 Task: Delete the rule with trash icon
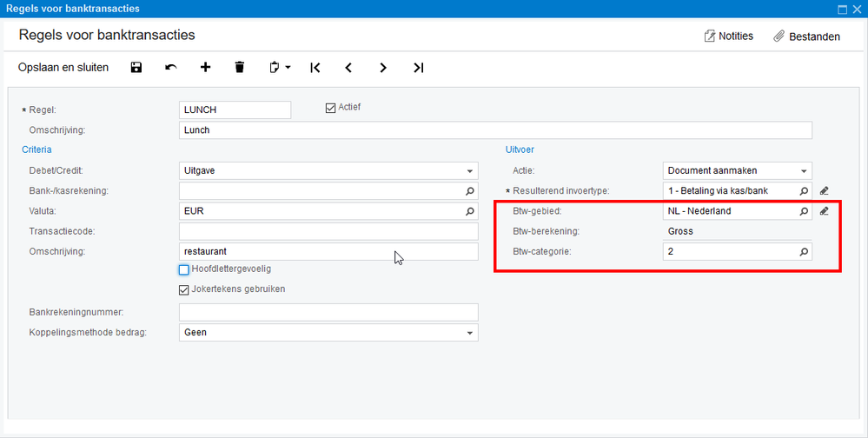(x=240, y=67)
